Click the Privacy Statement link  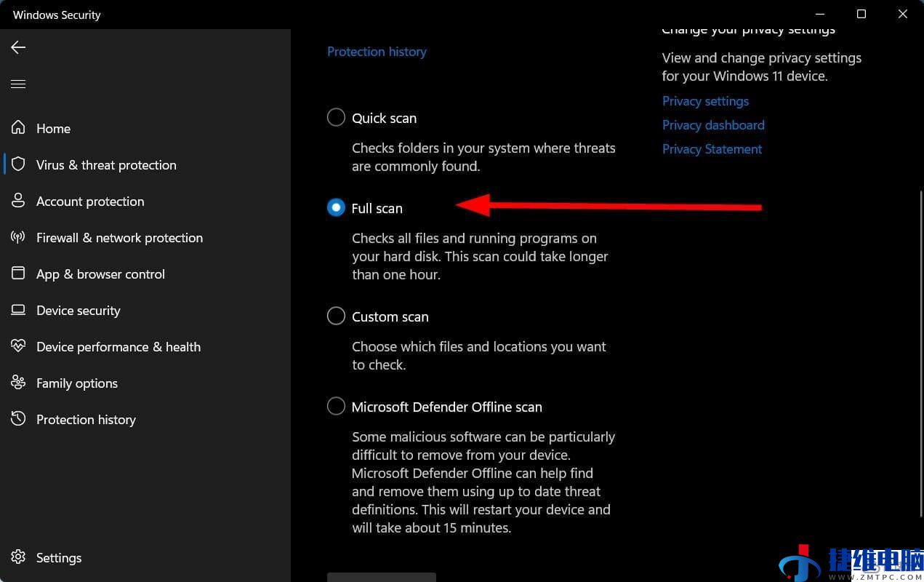pos(712,149)
